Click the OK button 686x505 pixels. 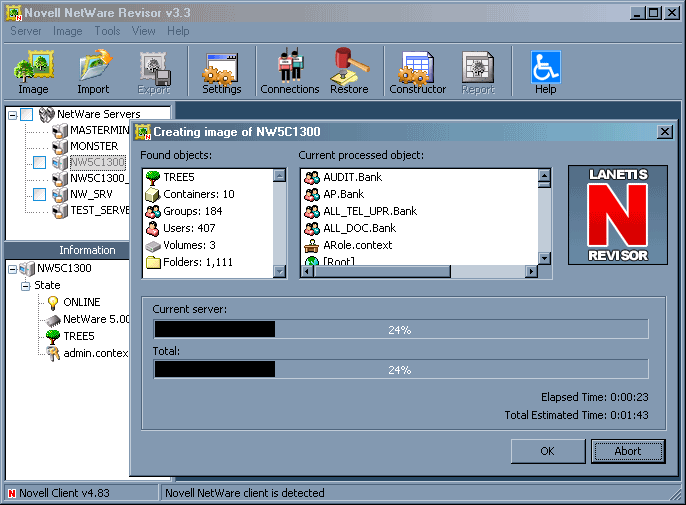point(548,451)
